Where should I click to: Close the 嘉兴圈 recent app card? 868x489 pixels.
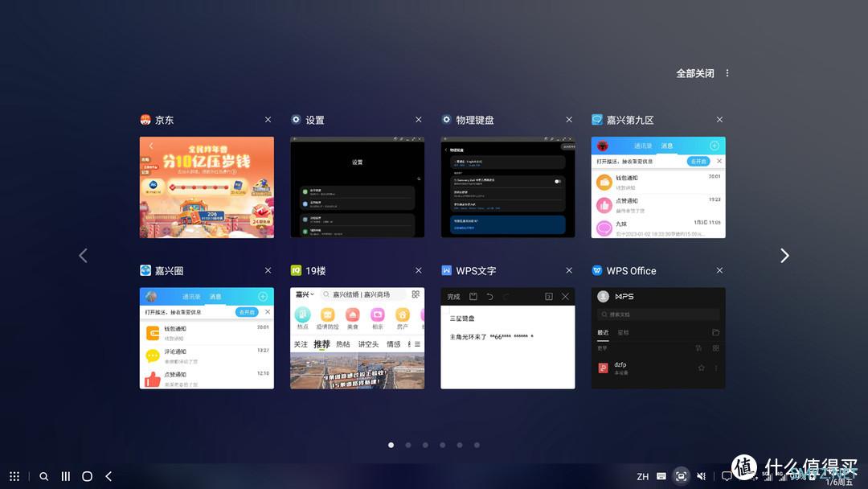click(268, 270)
